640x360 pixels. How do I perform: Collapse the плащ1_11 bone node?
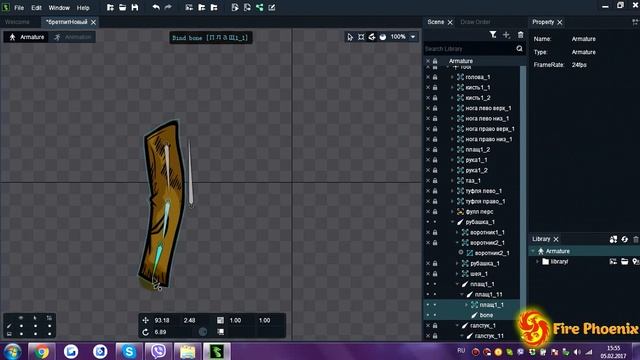pyautogui.click(x=462, y=295)
